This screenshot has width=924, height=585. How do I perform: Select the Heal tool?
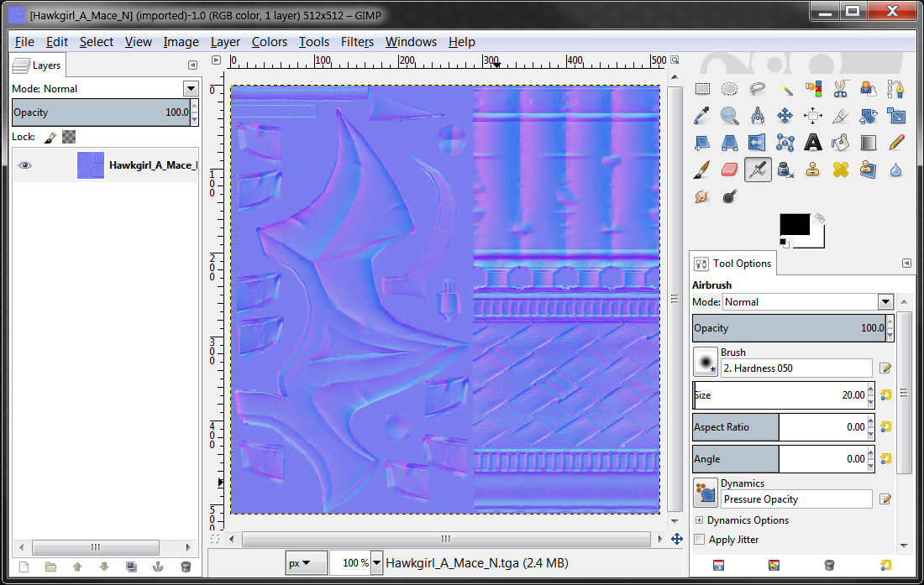click(x=841, y=170)
